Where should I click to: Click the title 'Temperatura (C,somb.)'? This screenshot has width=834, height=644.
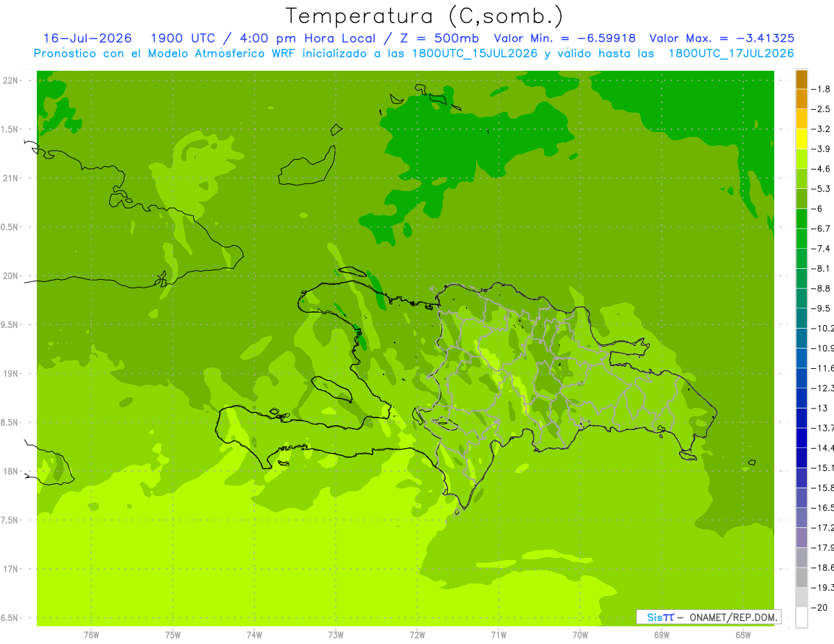coord(425,16)
